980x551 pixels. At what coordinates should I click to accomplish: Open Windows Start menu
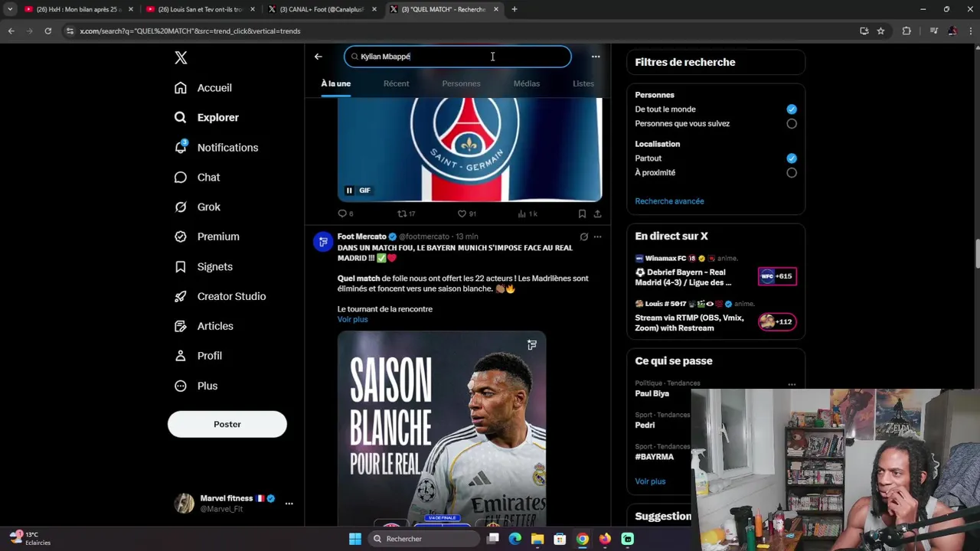coord(355,539)
